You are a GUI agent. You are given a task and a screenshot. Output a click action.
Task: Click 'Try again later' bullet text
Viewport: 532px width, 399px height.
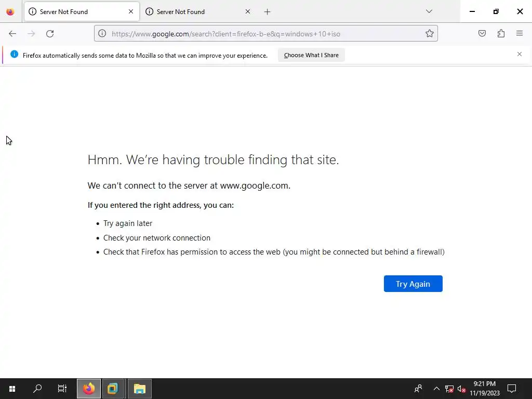coord(128,223)
